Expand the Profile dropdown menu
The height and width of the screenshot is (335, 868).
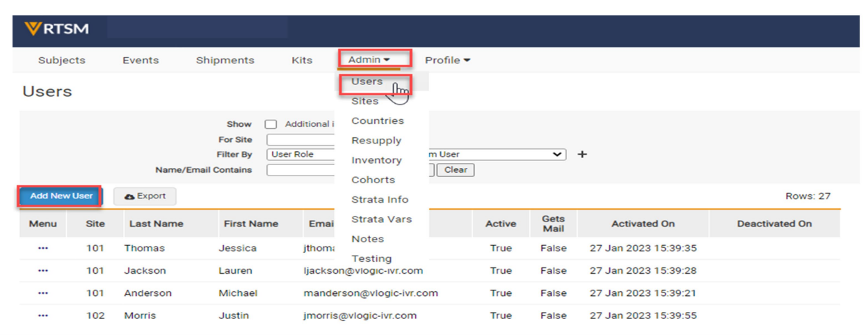tap(447, 60)
